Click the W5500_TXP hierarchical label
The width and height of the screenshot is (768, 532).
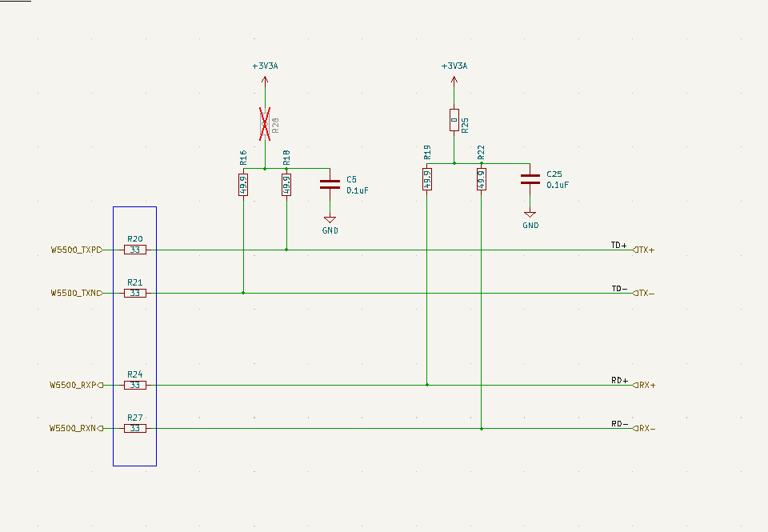[77, 250]
